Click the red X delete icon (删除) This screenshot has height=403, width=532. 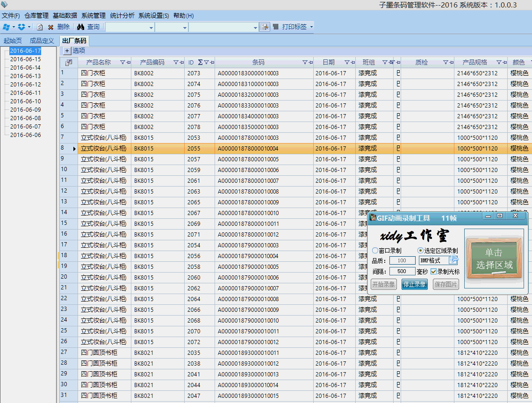(x=50, y=27)
